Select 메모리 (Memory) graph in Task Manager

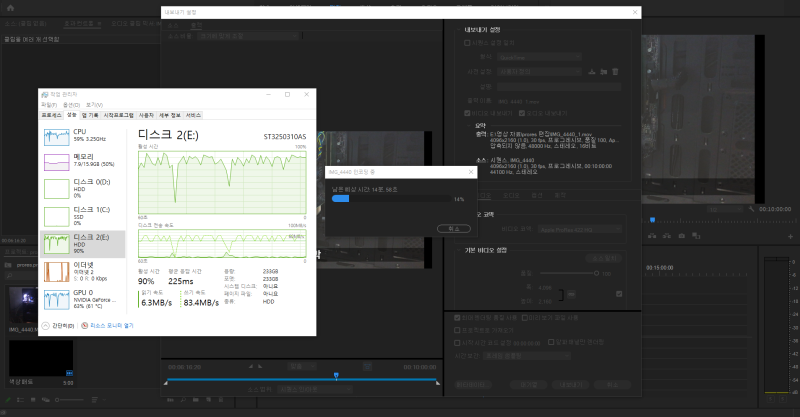[x=57, y=162]
